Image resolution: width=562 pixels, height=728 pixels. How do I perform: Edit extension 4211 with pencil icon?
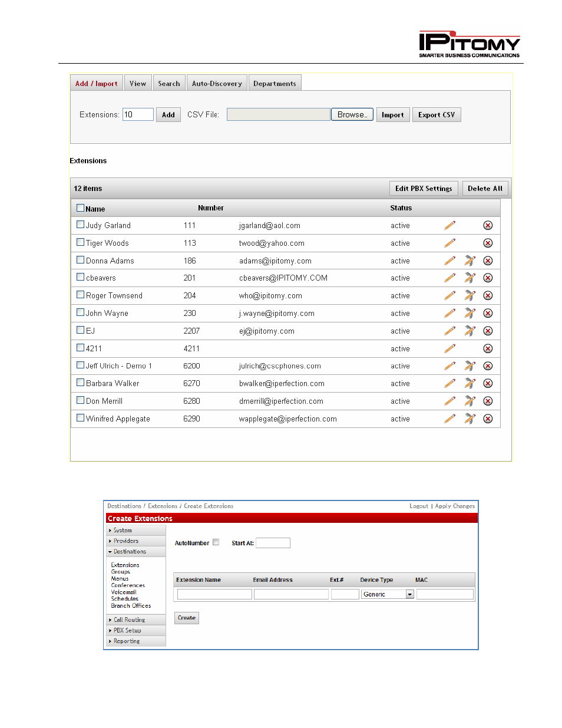coord(450,348)
